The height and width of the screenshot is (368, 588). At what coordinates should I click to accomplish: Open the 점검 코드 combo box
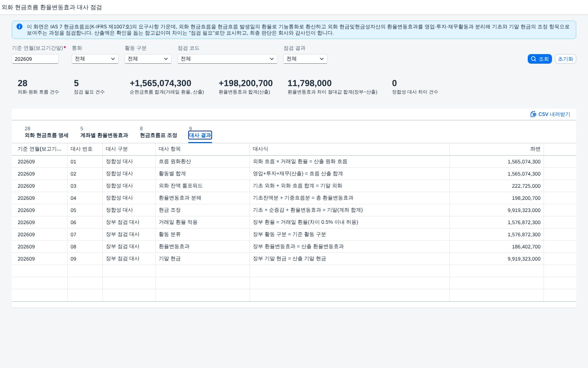pyautogui.click(x=227, y=59)
